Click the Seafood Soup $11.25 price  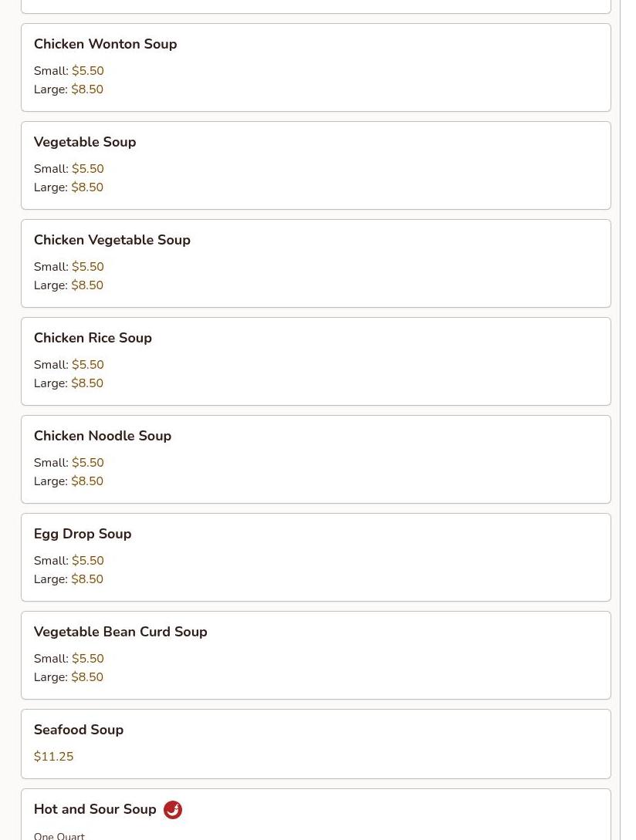point(53,757)
